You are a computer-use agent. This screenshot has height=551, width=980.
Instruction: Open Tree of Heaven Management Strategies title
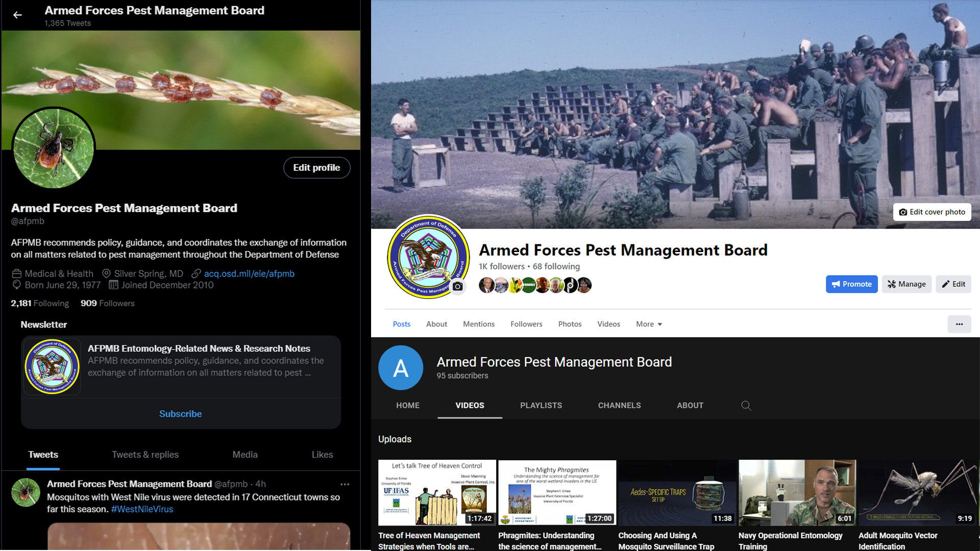coord(429,541)
